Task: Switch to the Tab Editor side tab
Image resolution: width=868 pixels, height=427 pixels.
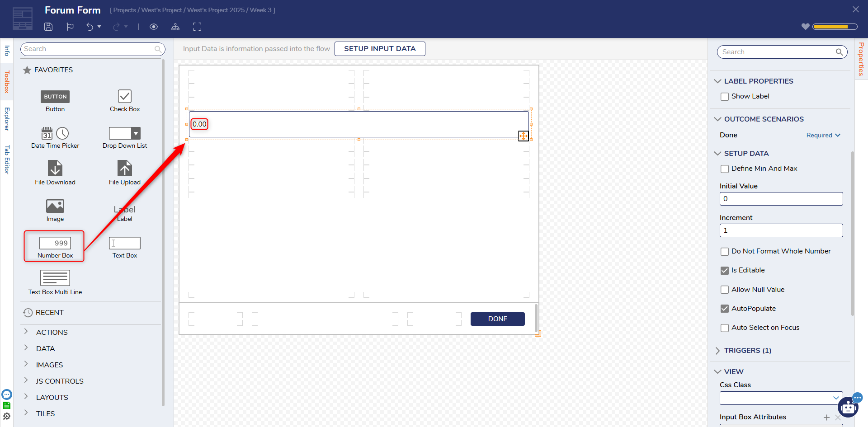Action: coord(7,160)
